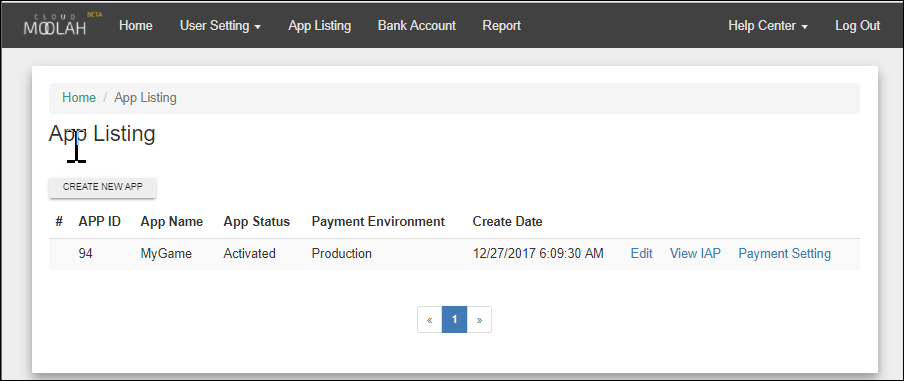
Task: Expand the Help Center dropdown
Action: click(767, 25)
